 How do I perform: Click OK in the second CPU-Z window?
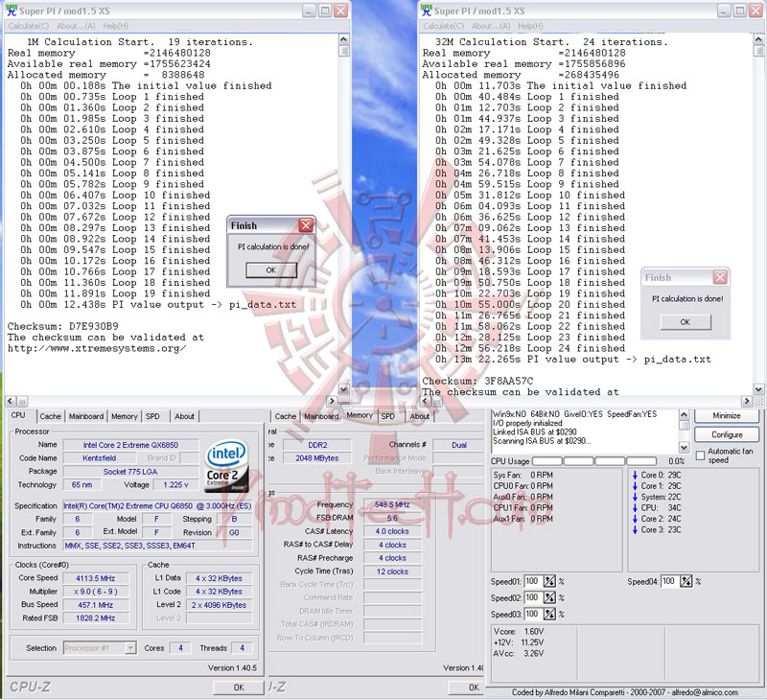click(x=467, y=688)
